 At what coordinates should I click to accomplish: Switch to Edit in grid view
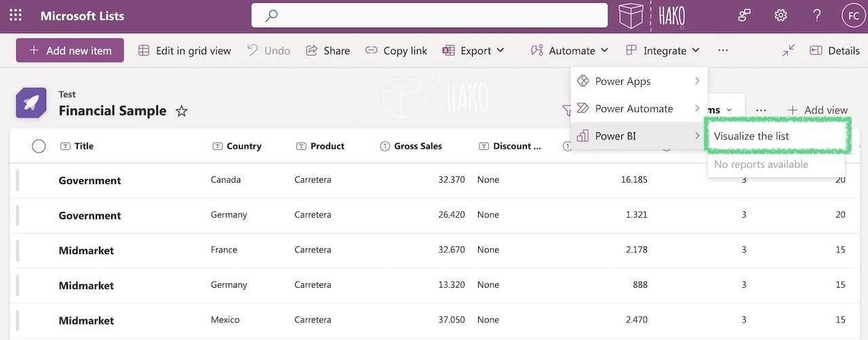(184, 51)
